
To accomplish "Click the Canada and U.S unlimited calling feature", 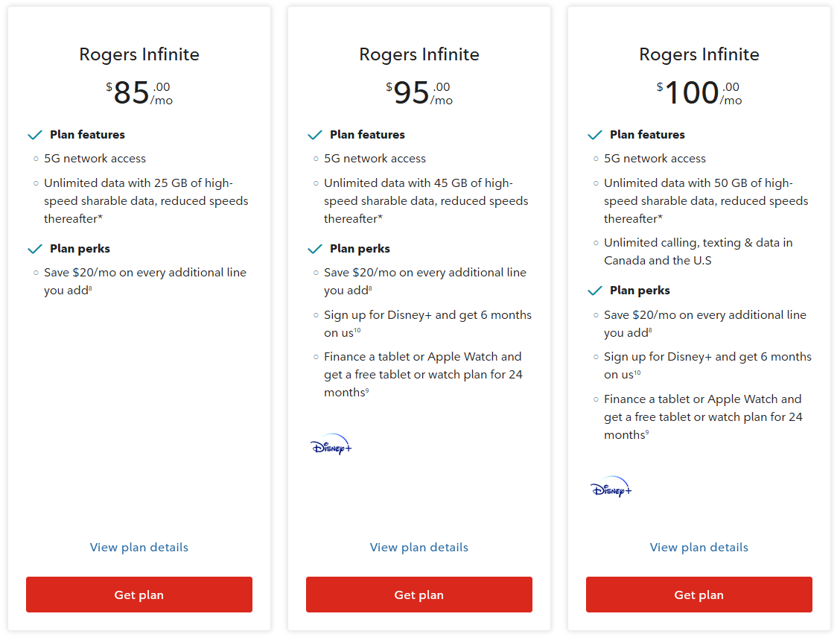I will (698, 252).
